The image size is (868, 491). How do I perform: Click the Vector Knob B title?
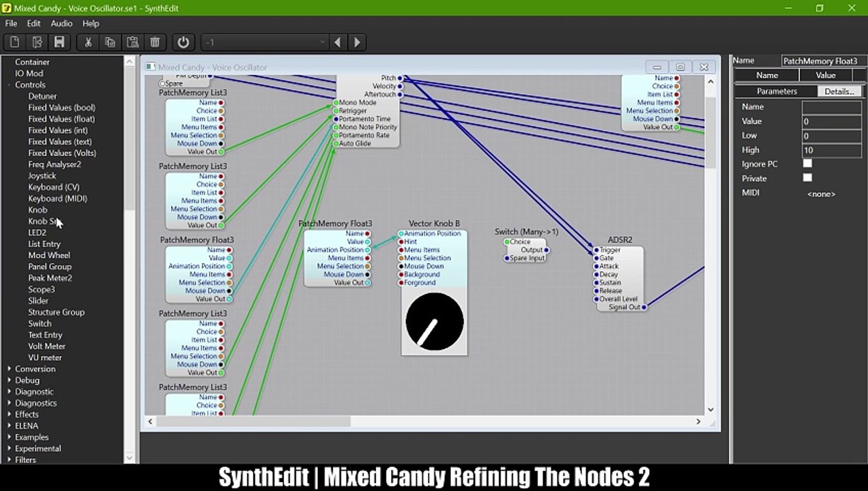pyautogui.click(x=434, y=224)
